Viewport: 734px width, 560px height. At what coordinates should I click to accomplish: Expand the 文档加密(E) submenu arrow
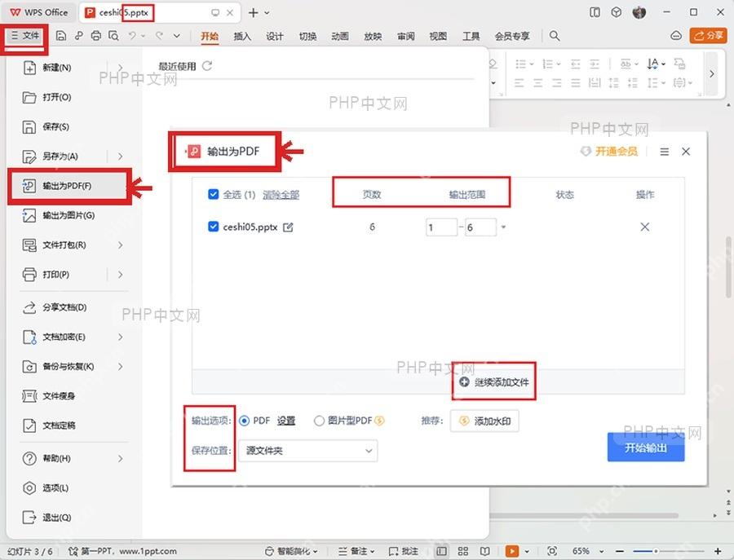coord(121,337)
